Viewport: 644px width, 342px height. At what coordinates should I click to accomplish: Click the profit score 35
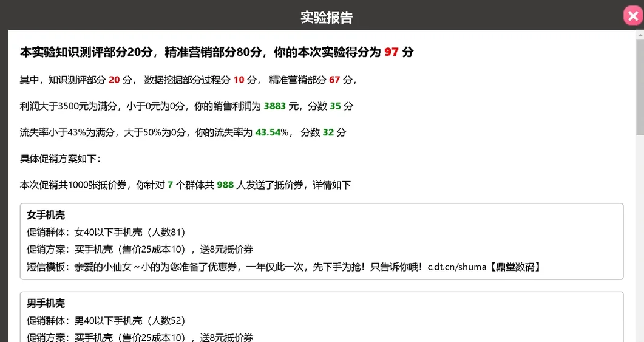coord(335,106)
